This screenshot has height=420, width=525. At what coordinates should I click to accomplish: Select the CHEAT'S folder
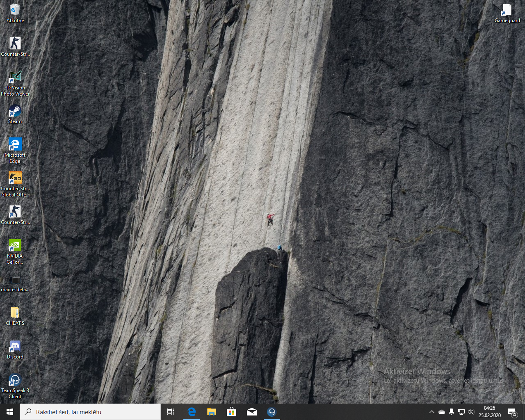15,316
